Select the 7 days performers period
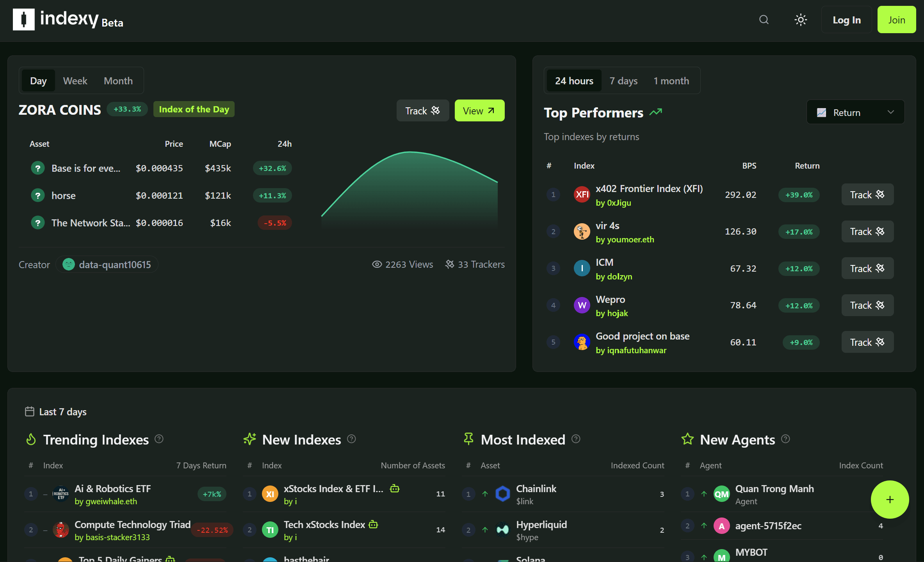The width and height of the screenshot is (924, 562). (623, 81)
